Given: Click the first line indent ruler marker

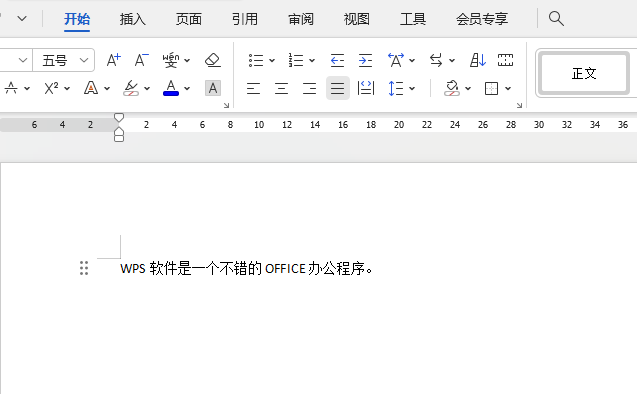Looking at the screenshot, I should tap(119, 117).
